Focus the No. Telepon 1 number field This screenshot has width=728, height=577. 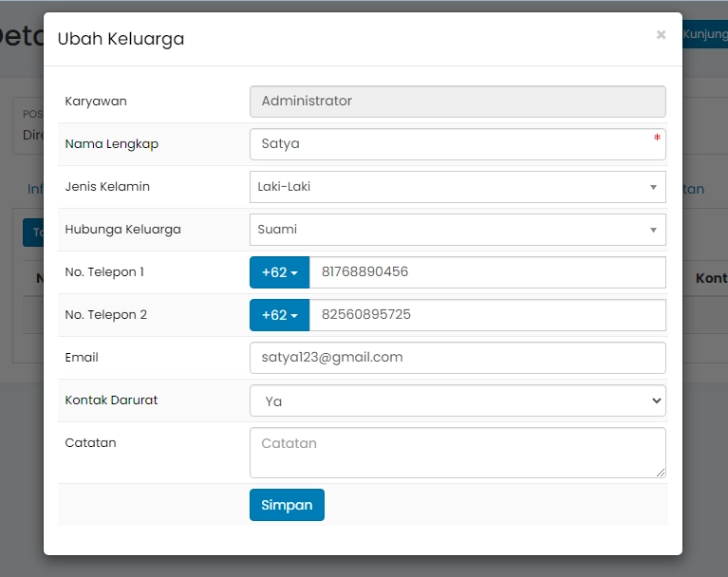487,272
